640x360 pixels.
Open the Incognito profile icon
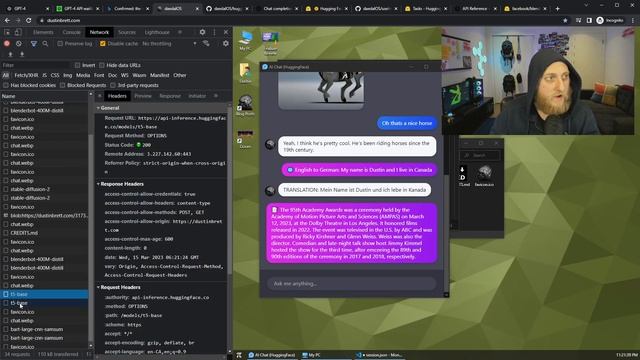click(x=609, y=20)
